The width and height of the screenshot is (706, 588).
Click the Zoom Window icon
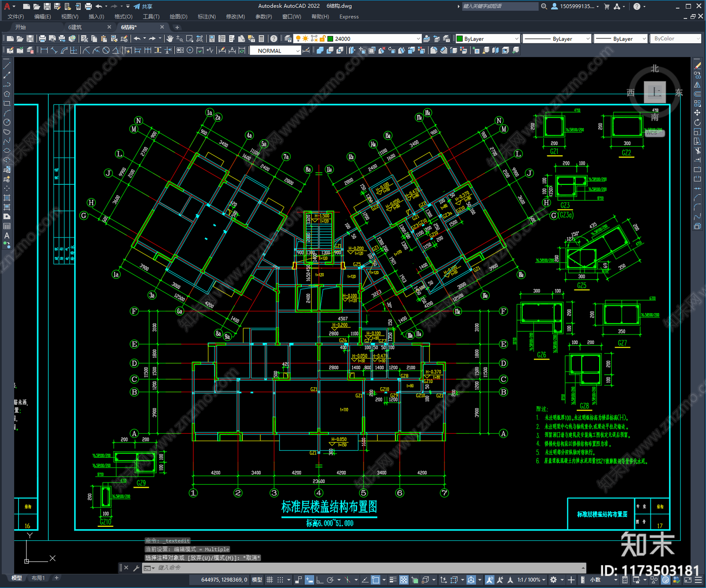(x=190, y=39)
